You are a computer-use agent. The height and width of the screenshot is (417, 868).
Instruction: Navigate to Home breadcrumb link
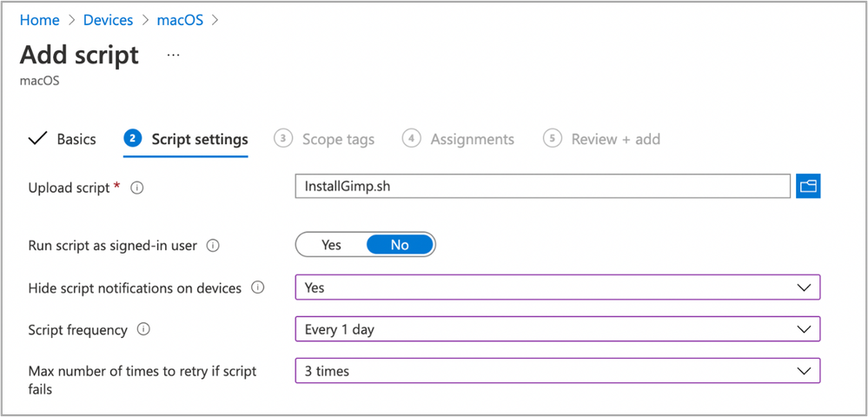coord(40,19)
